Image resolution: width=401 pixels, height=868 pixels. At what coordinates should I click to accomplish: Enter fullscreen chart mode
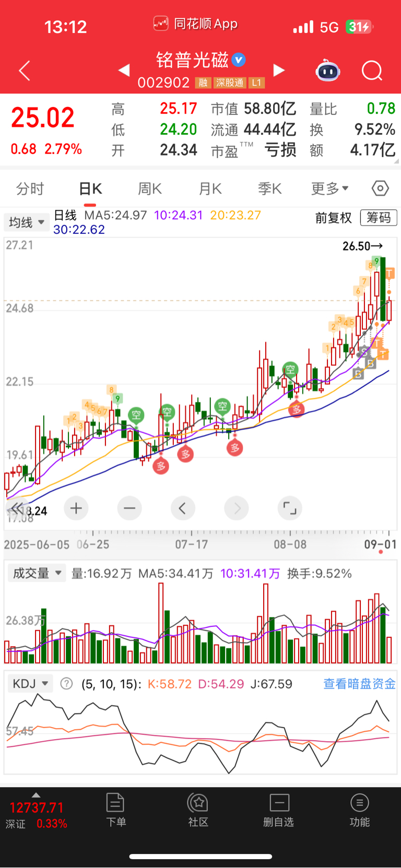coord(290,508)
